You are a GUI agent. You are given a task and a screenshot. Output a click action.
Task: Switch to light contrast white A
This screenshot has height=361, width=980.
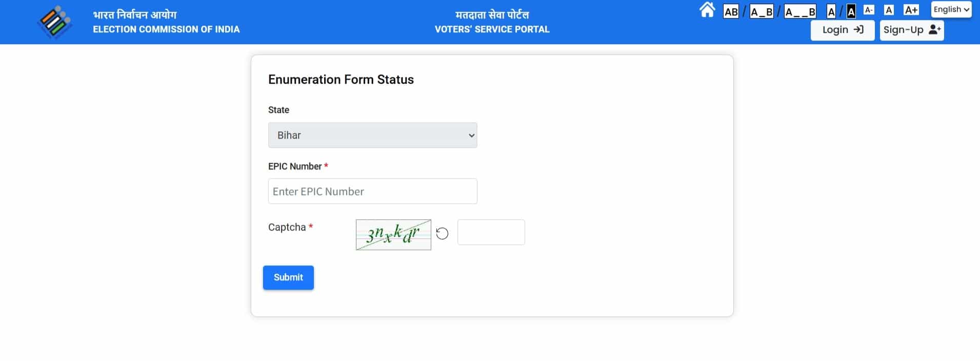tap(831, 11)
